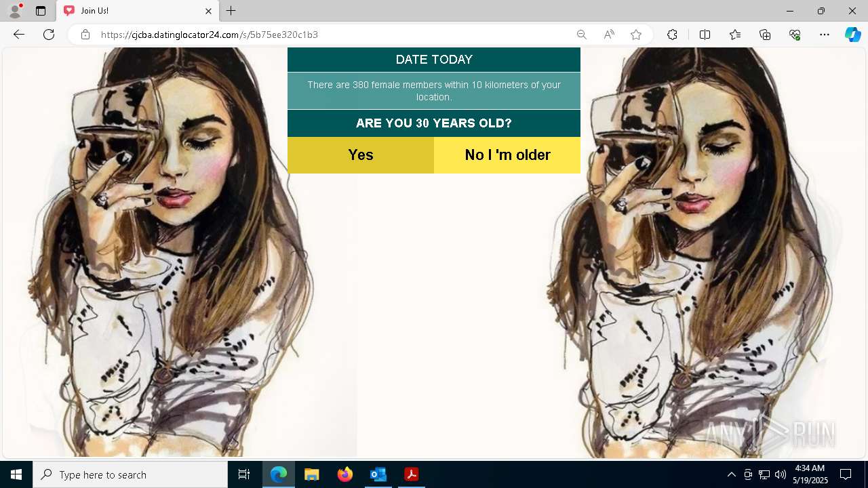Restore down the Edge window
The width and height of the screenshot is (868, 488).
[821, 11]
